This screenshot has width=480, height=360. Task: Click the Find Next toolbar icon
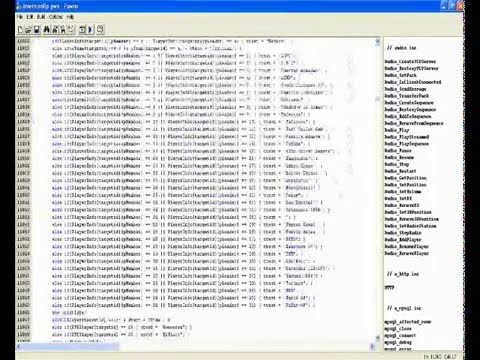pos(55,30)
